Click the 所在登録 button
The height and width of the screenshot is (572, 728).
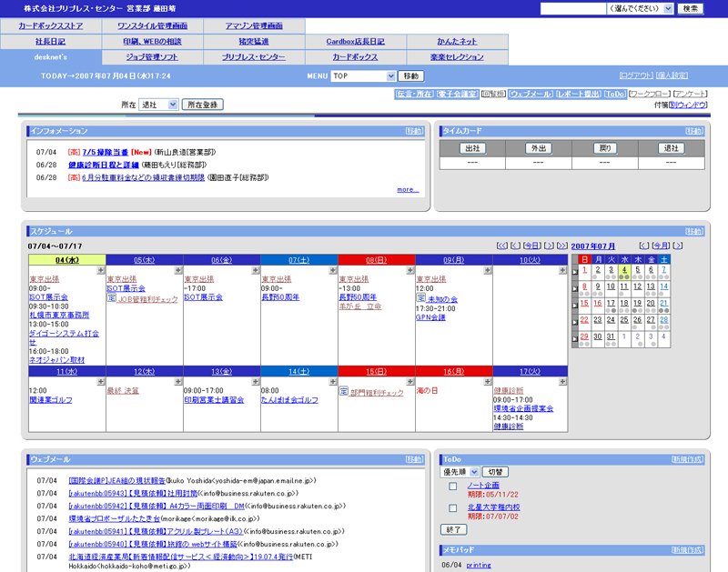(202, 105)
